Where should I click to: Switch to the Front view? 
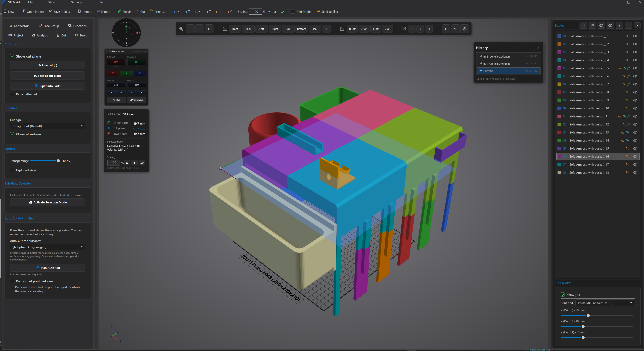tap(235, 29)
